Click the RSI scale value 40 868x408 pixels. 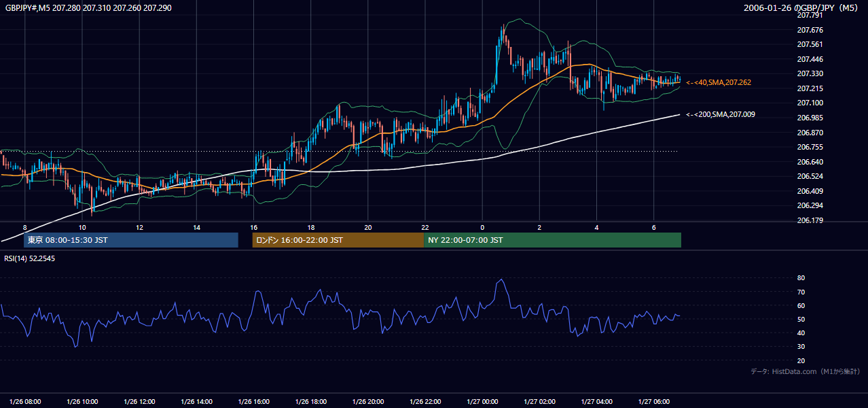[x=801, y=333]
